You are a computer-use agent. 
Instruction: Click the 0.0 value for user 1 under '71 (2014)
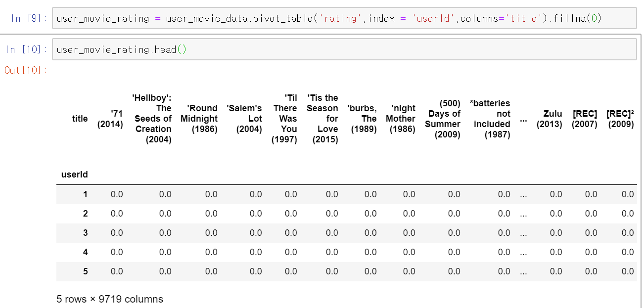pos(117,194)
